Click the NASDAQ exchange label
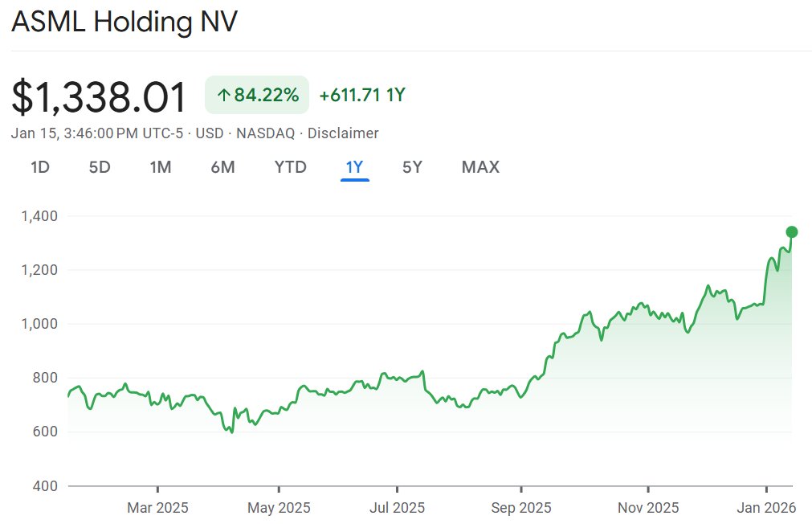 266,133
